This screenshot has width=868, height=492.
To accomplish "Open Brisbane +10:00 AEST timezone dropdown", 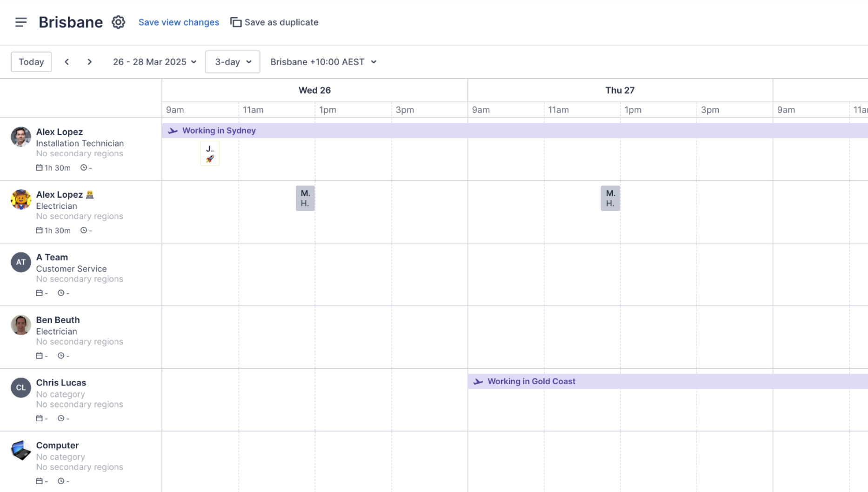I will [323, 62].
